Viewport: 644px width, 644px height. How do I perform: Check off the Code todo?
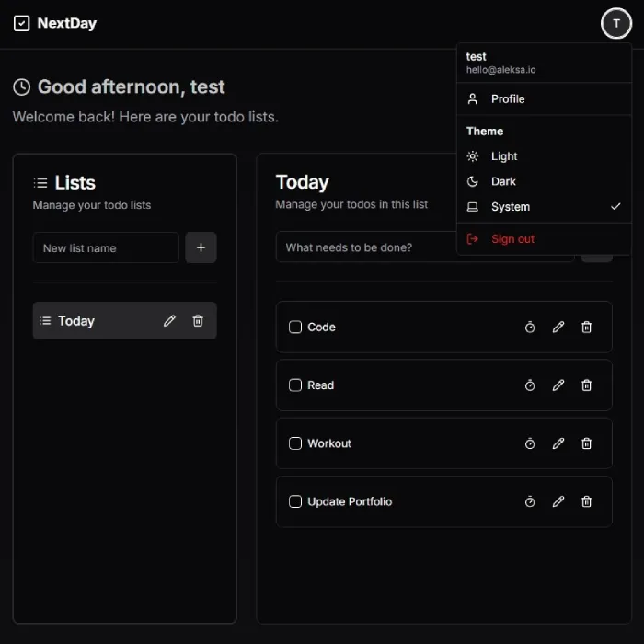295,328
